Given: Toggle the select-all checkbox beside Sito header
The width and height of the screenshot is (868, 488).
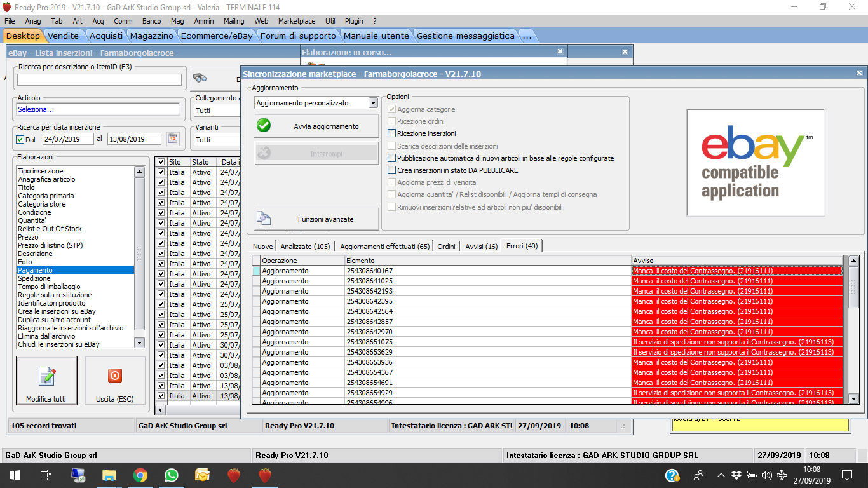Looking at the screenshot, I should (x=161, y=162).
